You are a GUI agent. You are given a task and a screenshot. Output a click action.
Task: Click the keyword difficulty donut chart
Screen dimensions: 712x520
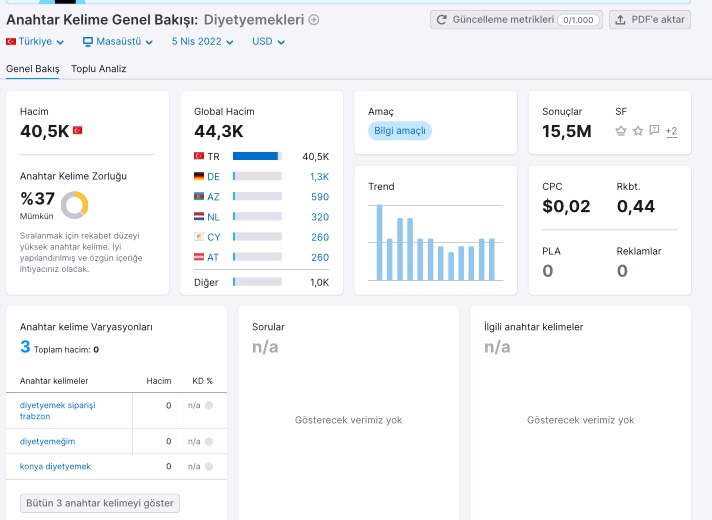coord(74,205)
